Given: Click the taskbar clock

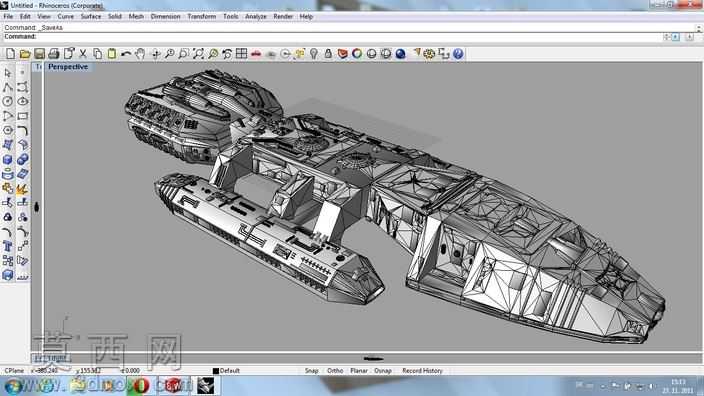Looking at the screenshot, I should pyautogui.click(x=678, y=386).
